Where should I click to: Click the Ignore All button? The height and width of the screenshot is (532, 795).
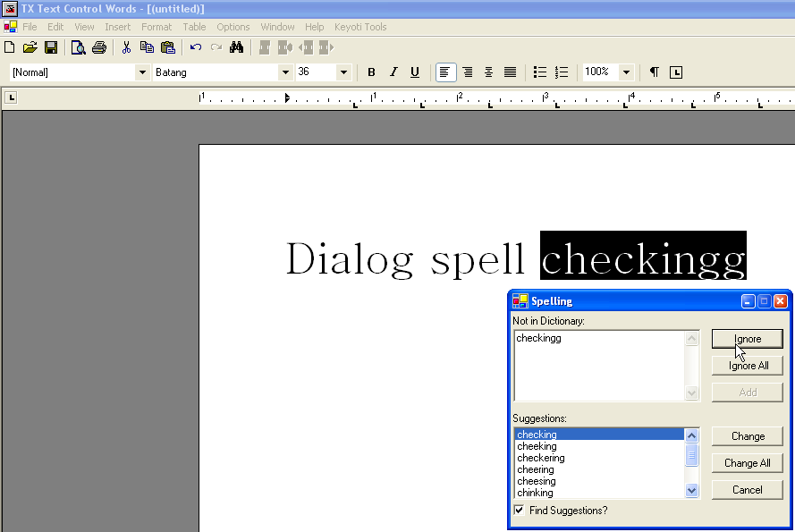pyautogui.click(x=748, y=366)
